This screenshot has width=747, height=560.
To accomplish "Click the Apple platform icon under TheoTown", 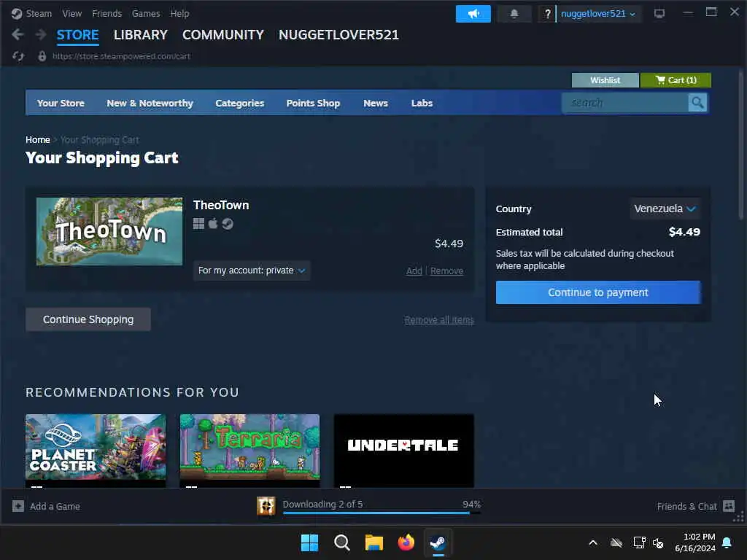I will click(213, 223).
